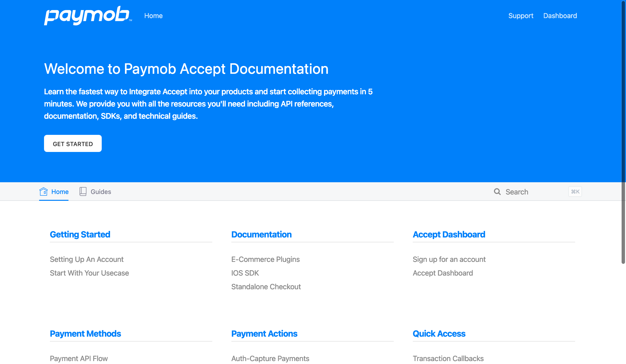Open Payment API Flow link
The height and width of the screenshot is (364, 626).
[x=79, y=358]
